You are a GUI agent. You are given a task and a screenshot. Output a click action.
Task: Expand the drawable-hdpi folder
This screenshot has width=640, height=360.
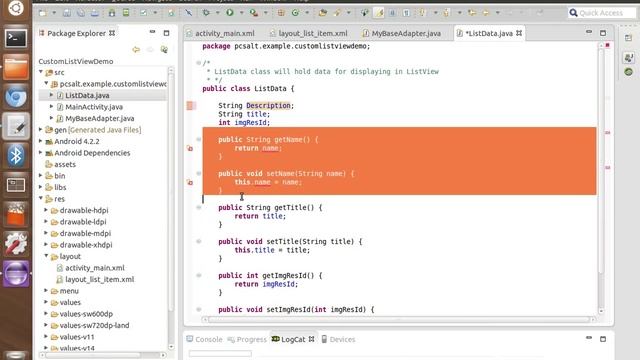(46, 210)
